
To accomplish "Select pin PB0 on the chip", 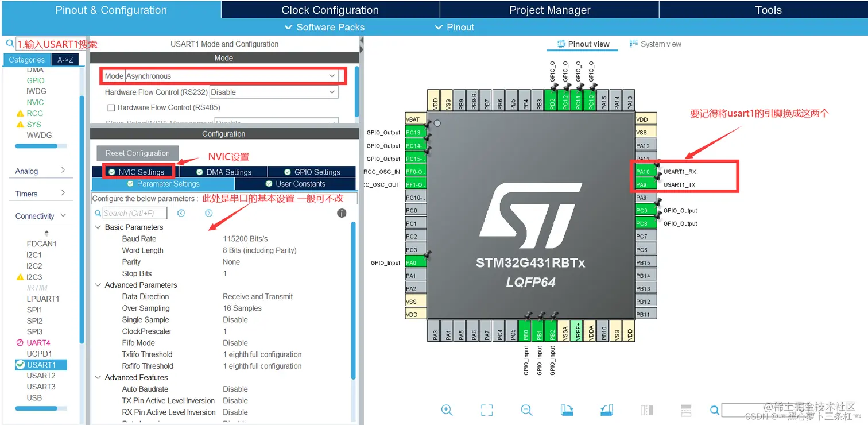I will click(526, 330).
